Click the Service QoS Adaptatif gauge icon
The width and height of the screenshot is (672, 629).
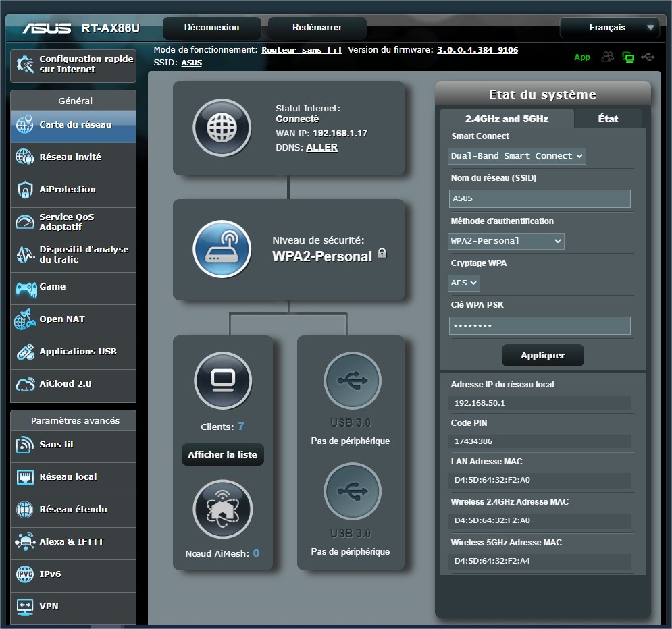pos(24,222)
